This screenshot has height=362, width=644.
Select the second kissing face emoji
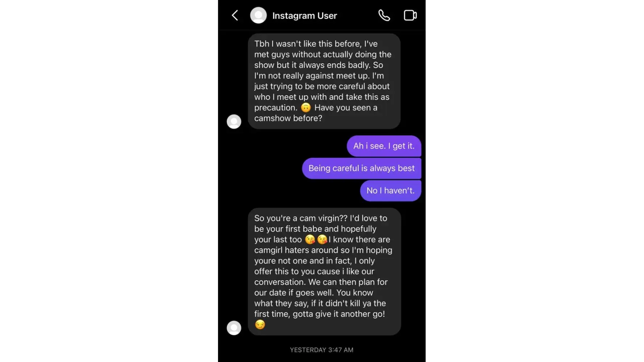click(322, 239)
